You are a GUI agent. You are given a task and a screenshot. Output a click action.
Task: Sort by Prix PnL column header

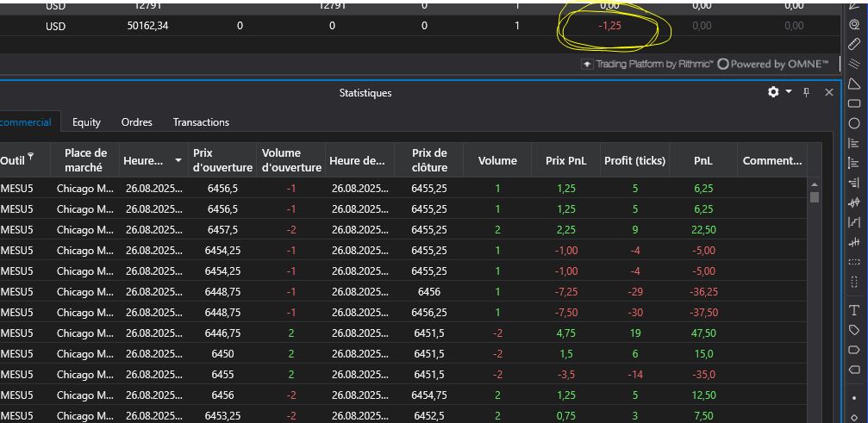pyautogui.click(x=565, y=161)
